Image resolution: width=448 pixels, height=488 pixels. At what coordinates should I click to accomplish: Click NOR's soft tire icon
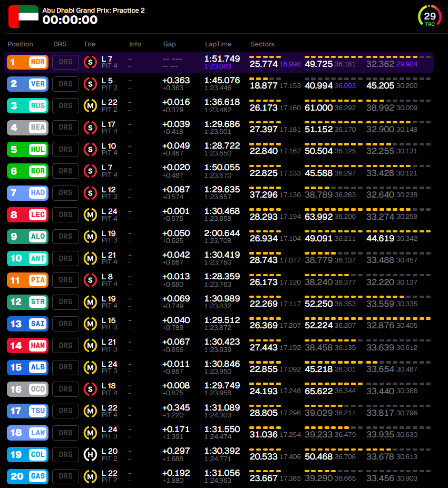point(90,62)
